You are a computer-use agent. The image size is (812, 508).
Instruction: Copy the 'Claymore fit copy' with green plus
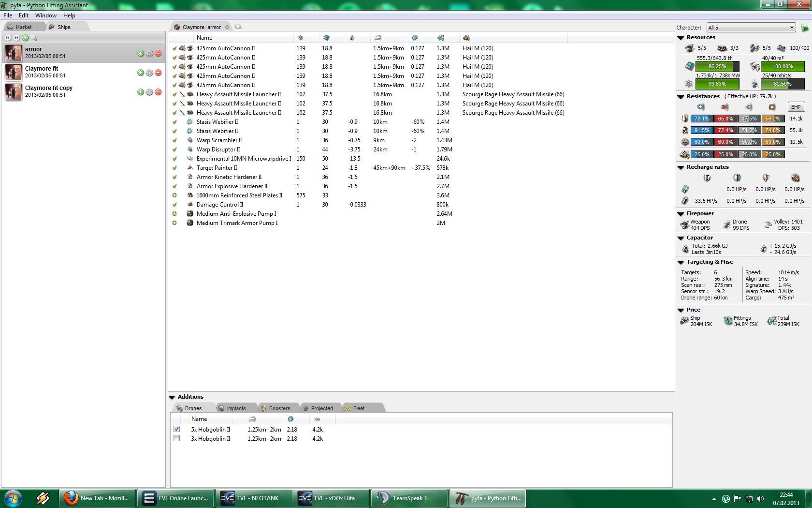141,92
